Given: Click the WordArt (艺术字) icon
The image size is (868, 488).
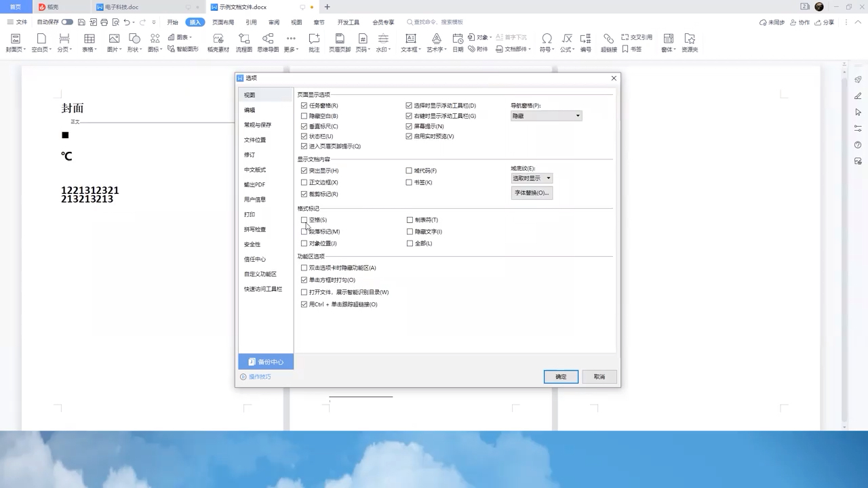Looking at the screenshot, I should [436, 43].
